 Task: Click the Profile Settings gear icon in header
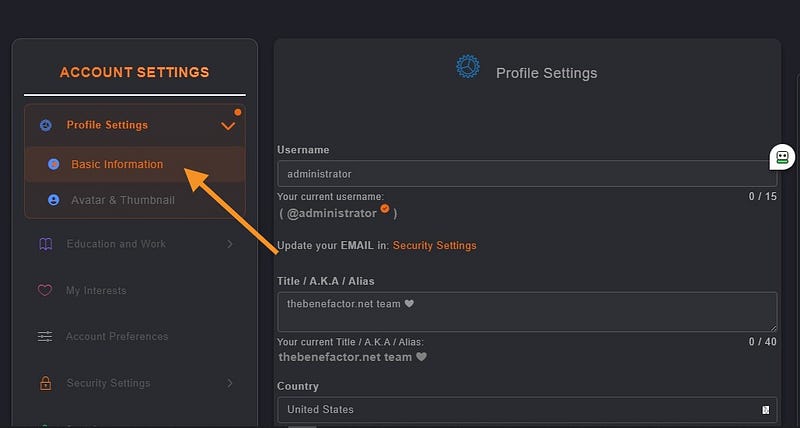[x=468, y=67]
